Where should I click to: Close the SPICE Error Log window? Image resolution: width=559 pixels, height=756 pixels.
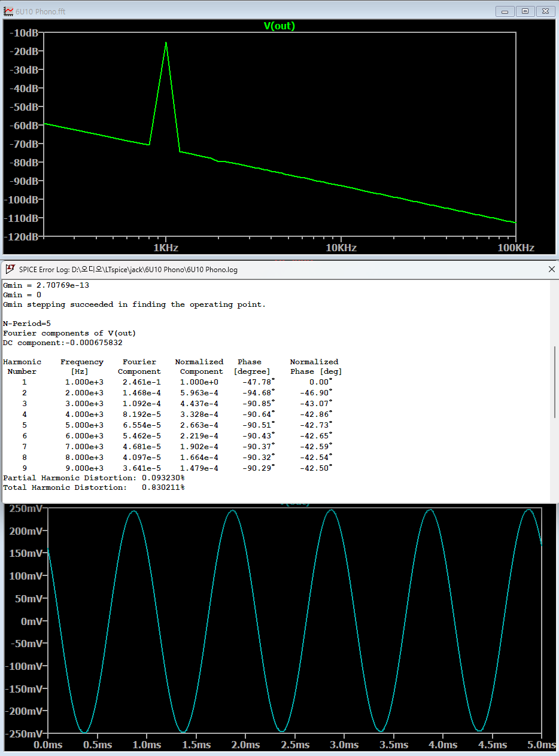[551, 269]
